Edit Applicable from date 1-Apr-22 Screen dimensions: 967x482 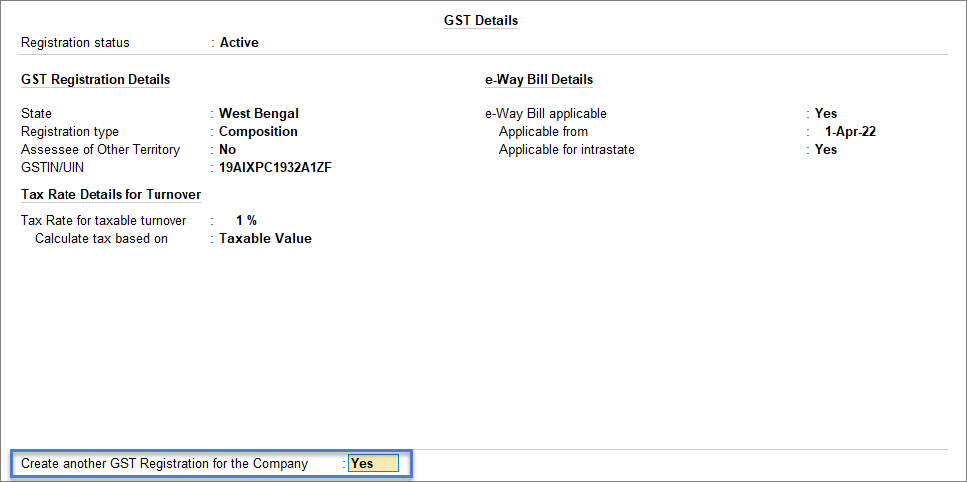850,131
